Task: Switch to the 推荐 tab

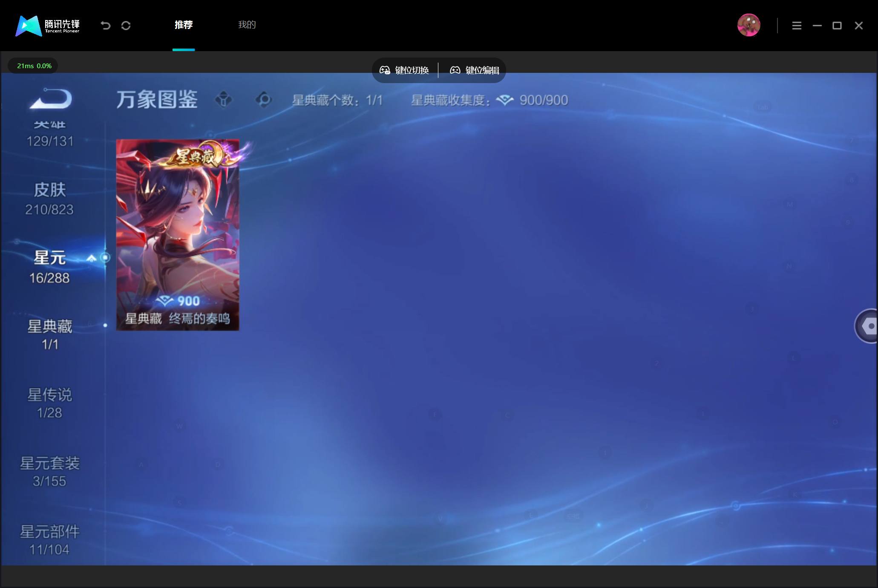Action: coord(184,25)
